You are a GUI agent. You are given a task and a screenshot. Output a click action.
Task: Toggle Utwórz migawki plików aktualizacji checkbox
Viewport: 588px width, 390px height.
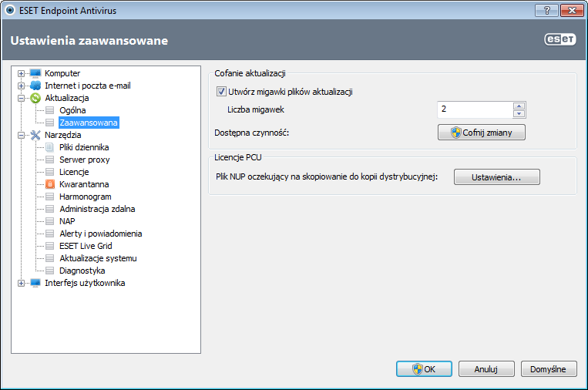point(221,92)
